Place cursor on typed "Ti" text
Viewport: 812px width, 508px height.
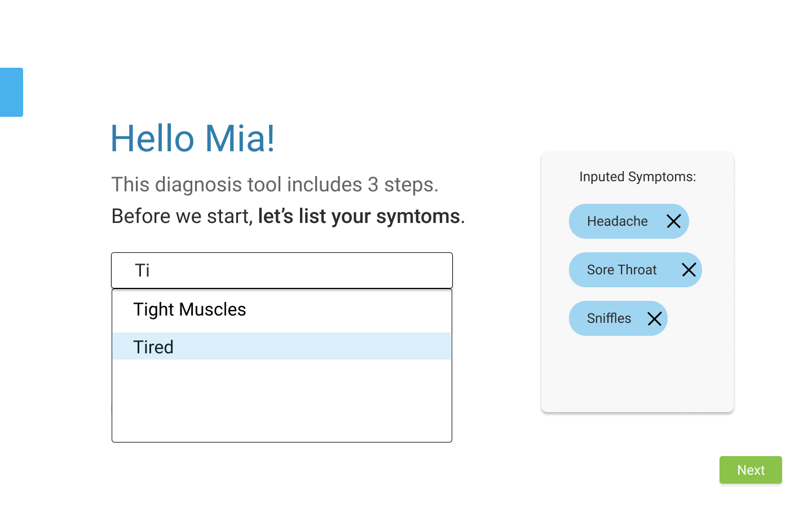[142, 270]
